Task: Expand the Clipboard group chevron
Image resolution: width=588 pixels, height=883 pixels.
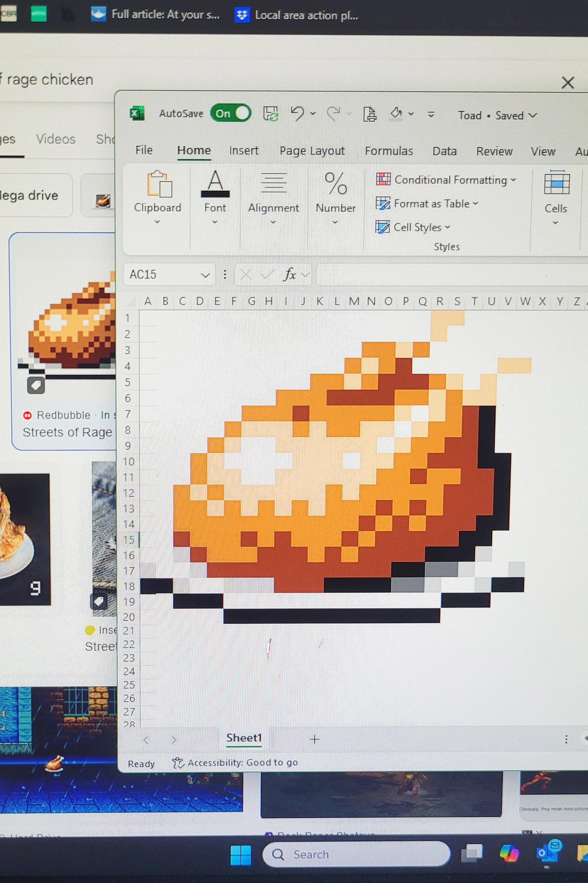Action: pyautogui.click(x=158, y=222)
